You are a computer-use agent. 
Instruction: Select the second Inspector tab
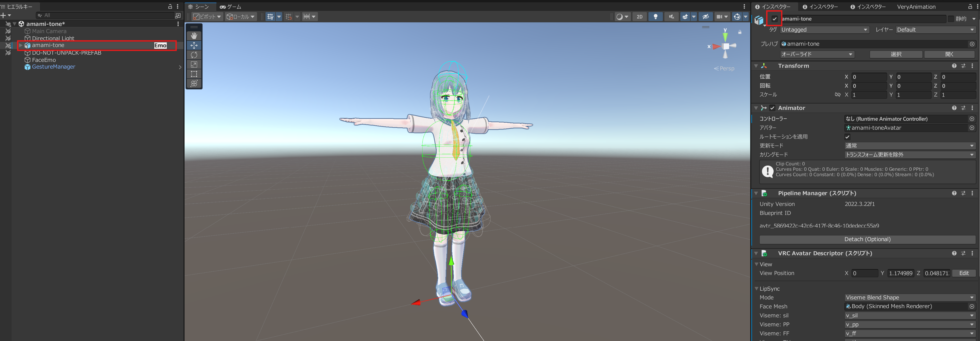(x=820, y=6)
